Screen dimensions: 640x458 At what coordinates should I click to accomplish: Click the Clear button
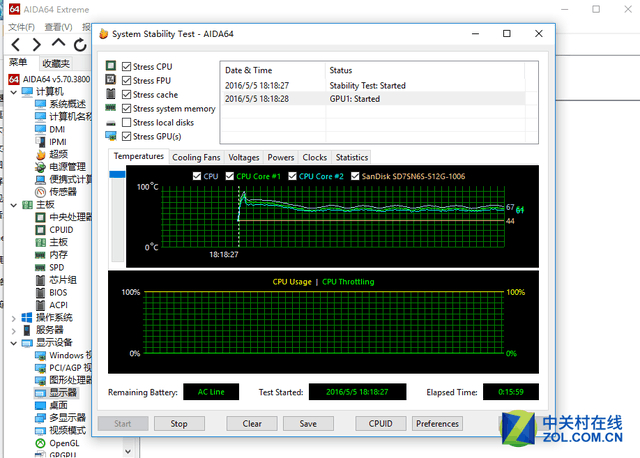[x=252, y=424]
